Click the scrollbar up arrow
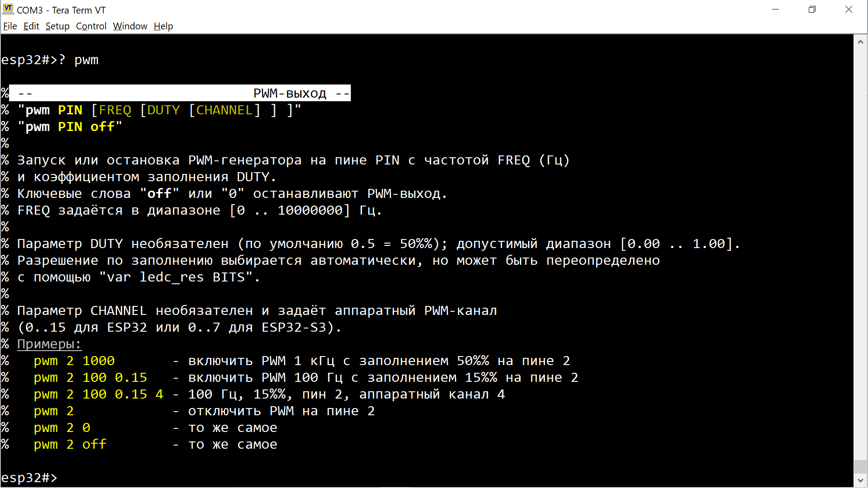 [860, 42]
